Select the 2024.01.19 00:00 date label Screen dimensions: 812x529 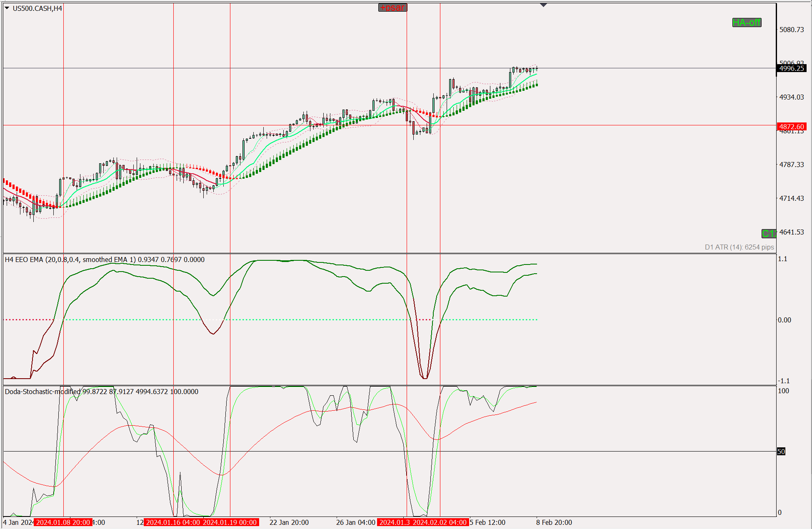(230, 522)
